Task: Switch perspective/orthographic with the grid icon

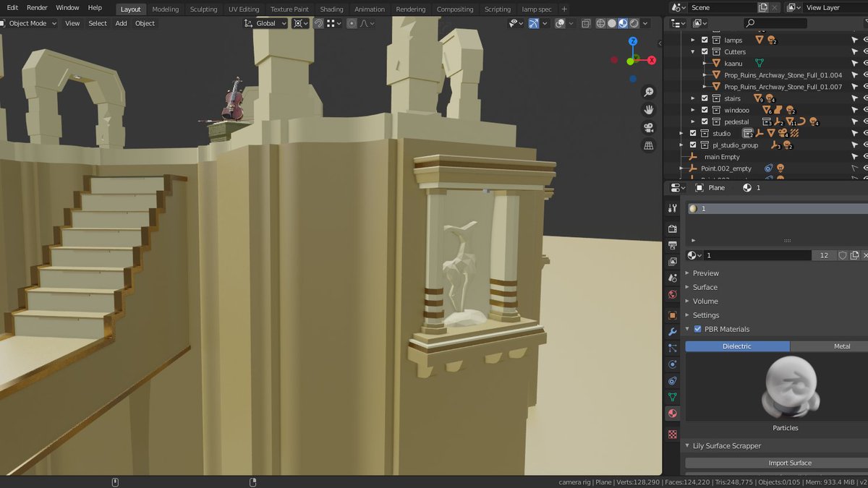Action: pyautogui.click(x=649, y=145)
